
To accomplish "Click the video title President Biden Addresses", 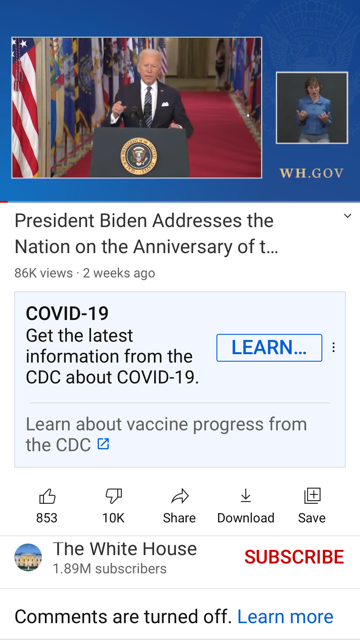I will [146, 233].
